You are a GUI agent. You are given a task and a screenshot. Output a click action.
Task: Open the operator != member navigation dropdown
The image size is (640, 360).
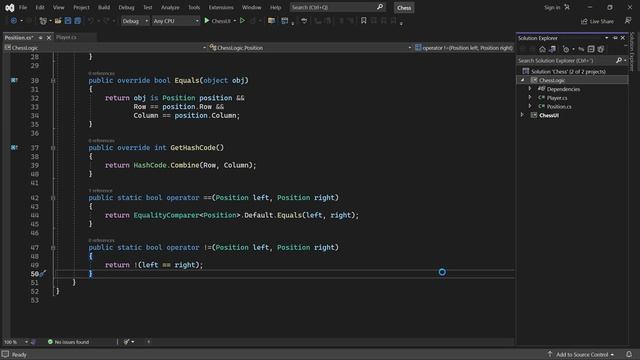(464, 48)
